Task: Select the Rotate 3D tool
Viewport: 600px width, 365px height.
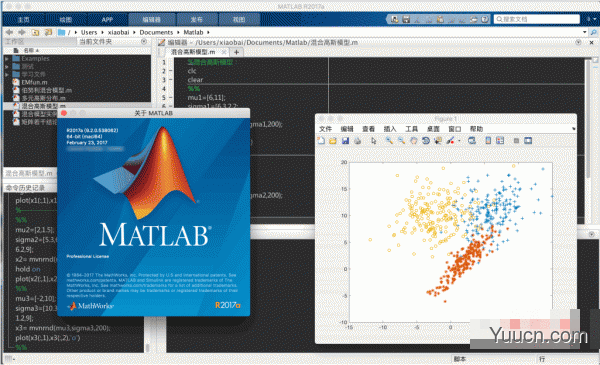Action: tap(426, 141)
